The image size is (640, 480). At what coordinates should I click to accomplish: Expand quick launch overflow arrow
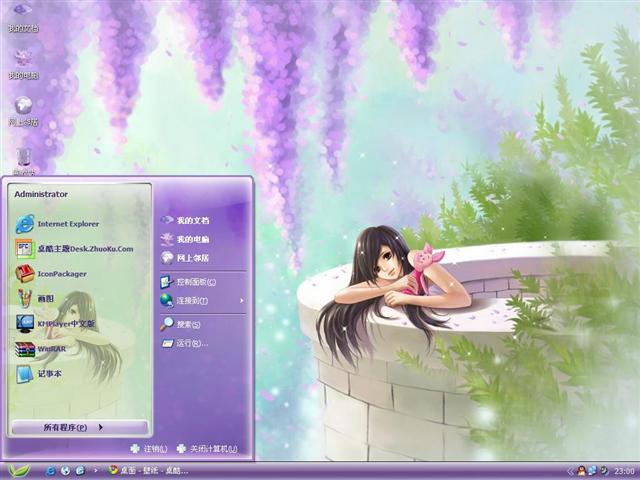tap(96, 471)
